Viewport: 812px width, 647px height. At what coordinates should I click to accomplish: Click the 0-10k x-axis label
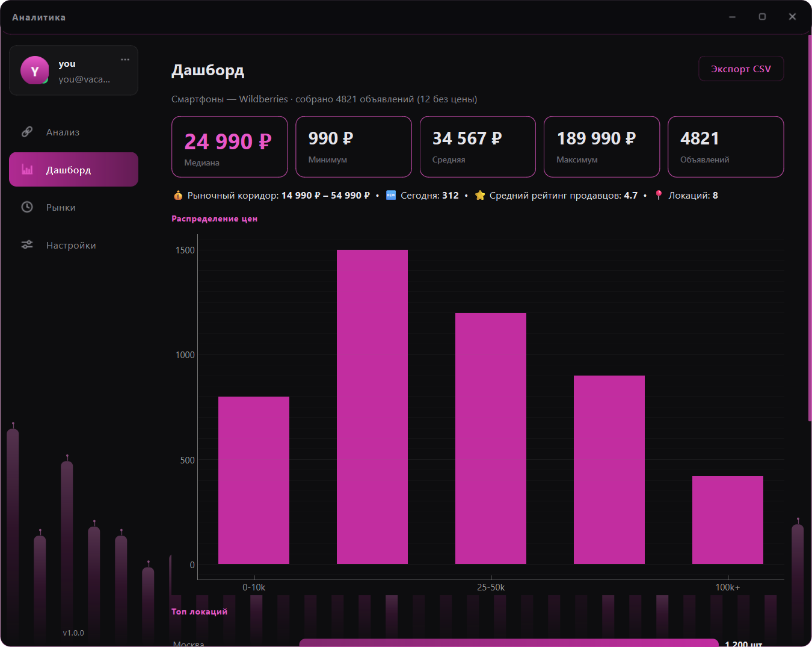254,587
